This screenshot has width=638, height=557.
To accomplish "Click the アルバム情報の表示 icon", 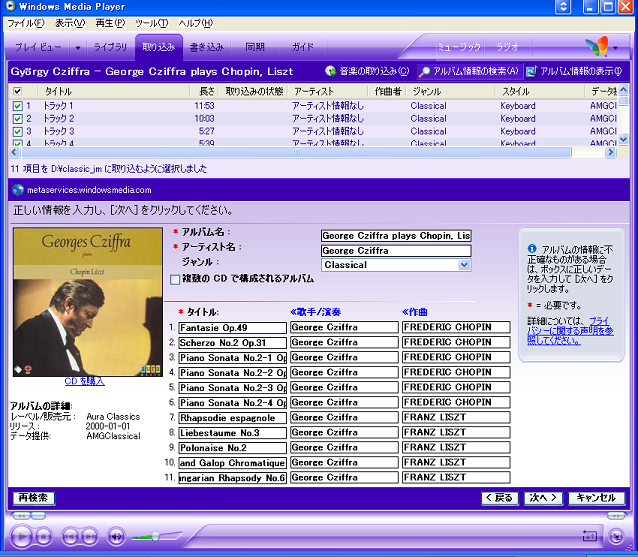I will (531, 72).
